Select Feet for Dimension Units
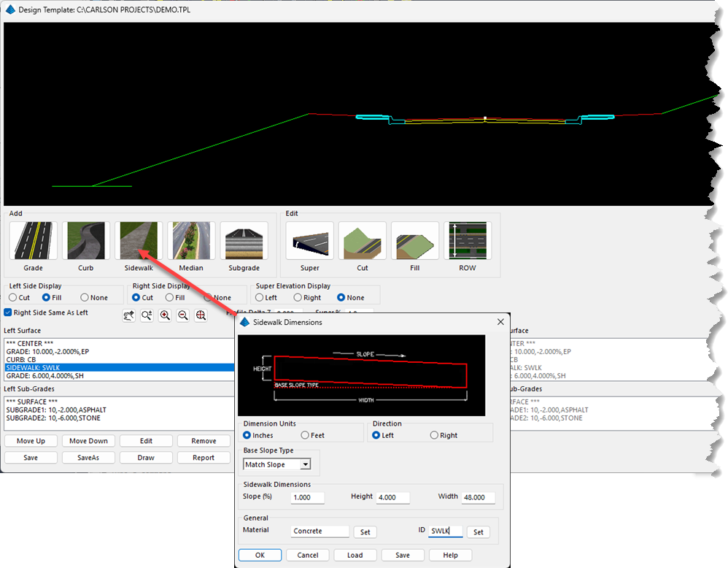 pos(305,435)
